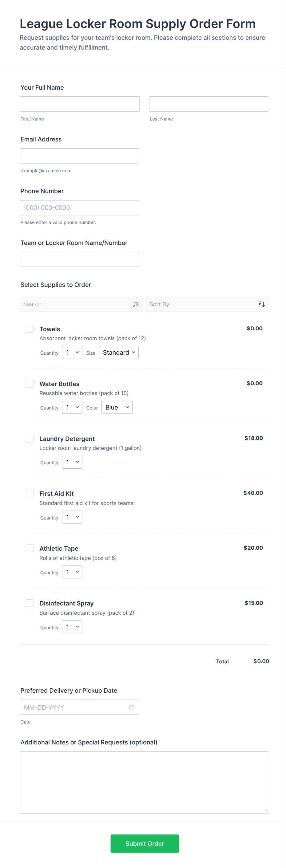Check the Athletic Tape item
286x868 pixels.
click(30, 548)
